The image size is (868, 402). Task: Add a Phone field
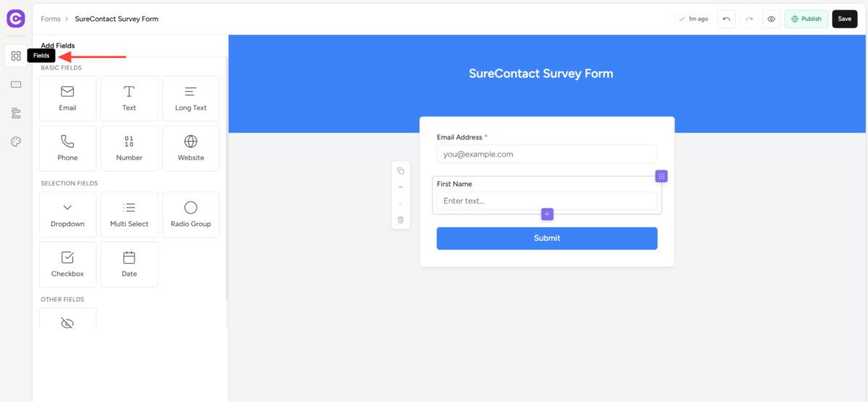click(67, 148)
